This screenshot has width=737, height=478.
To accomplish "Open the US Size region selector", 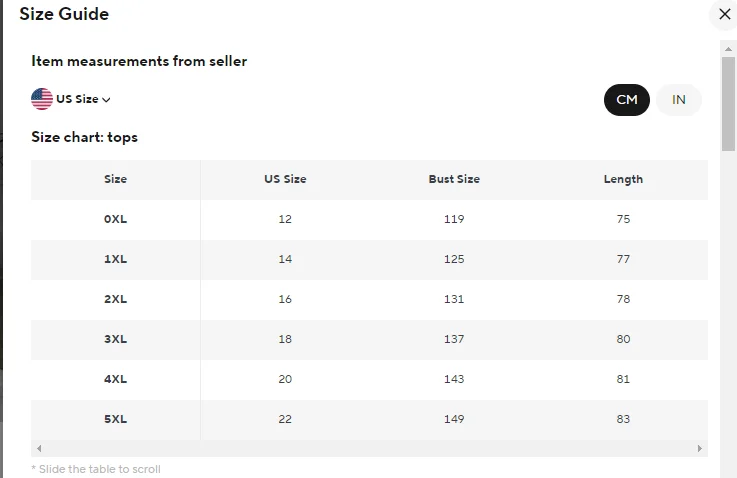I will tap(71, 99).
